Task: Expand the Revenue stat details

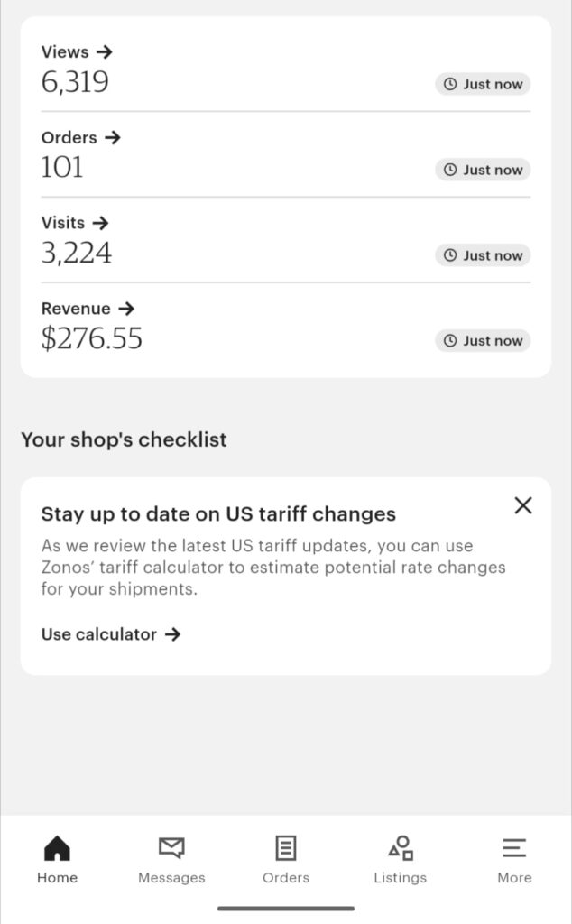Action: [88, 309]
